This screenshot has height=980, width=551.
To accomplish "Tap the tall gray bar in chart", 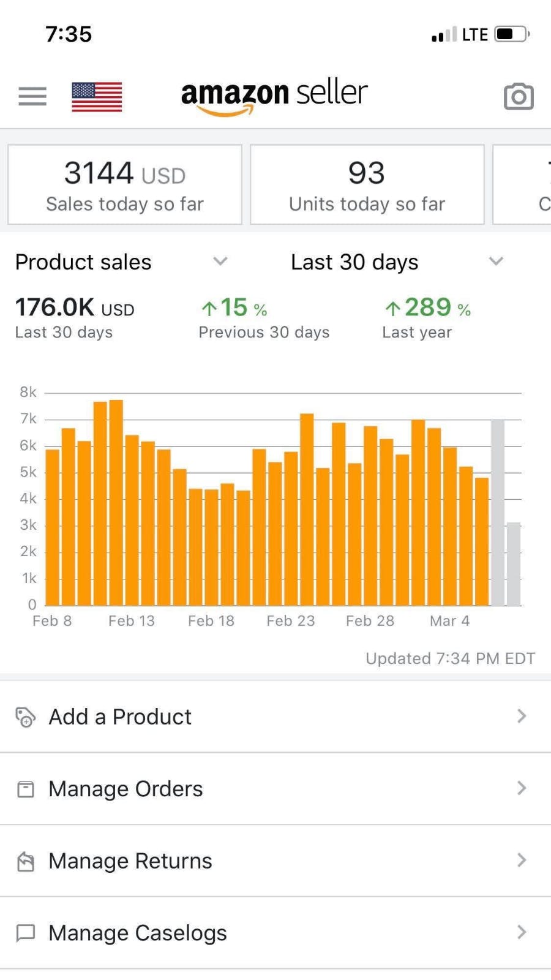I will 498,512.
